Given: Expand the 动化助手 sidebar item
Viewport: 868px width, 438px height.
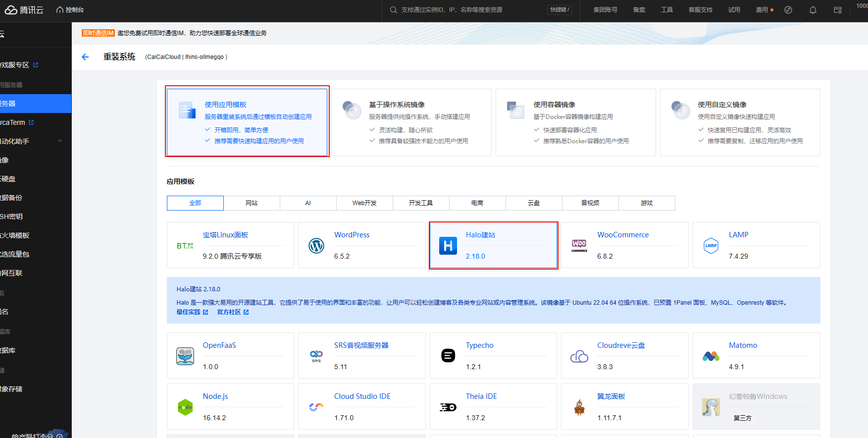Looking at the screenshot, I should tap(36, 141).
